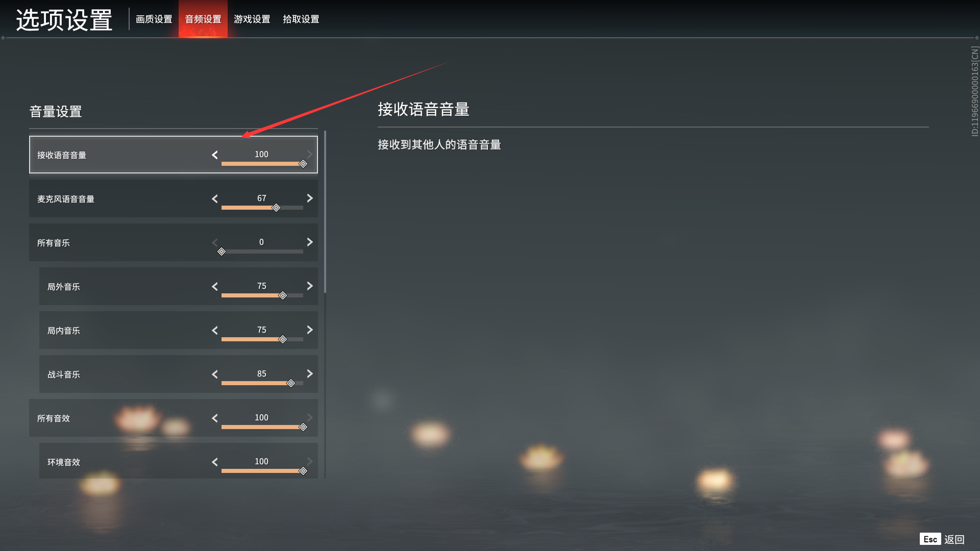Image resolution: width=980 pixels, height=551 pixels.
Task: Decrease 局外音乐 with left arrow
Action: [x=215, y=286]
